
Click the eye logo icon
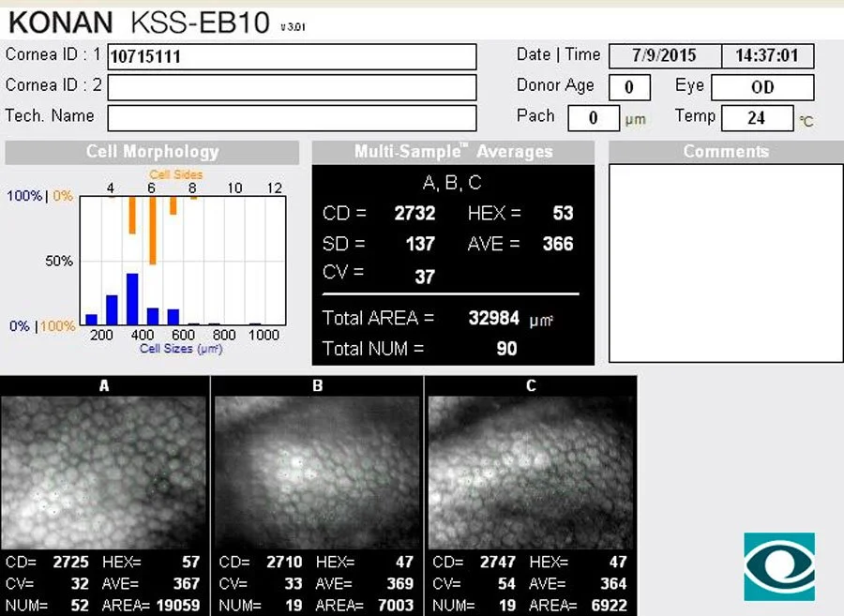tap(779, 566)
